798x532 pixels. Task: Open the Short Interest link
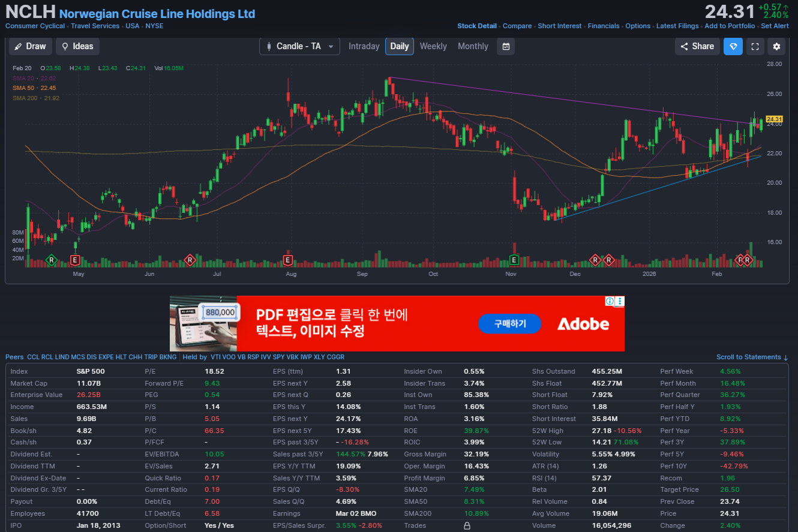click(x=559, y=26)
